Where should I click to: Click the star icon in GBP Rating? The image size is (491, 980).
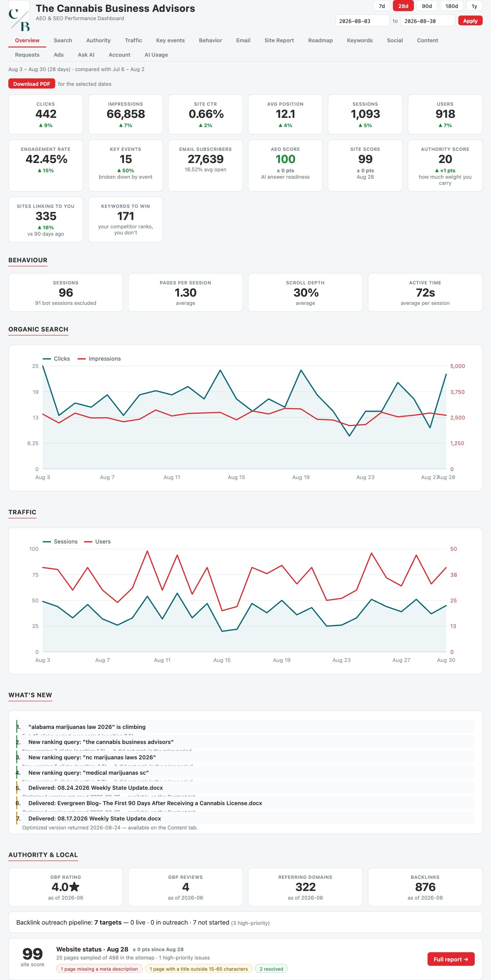pyautogui.click(x=75, y=887)
